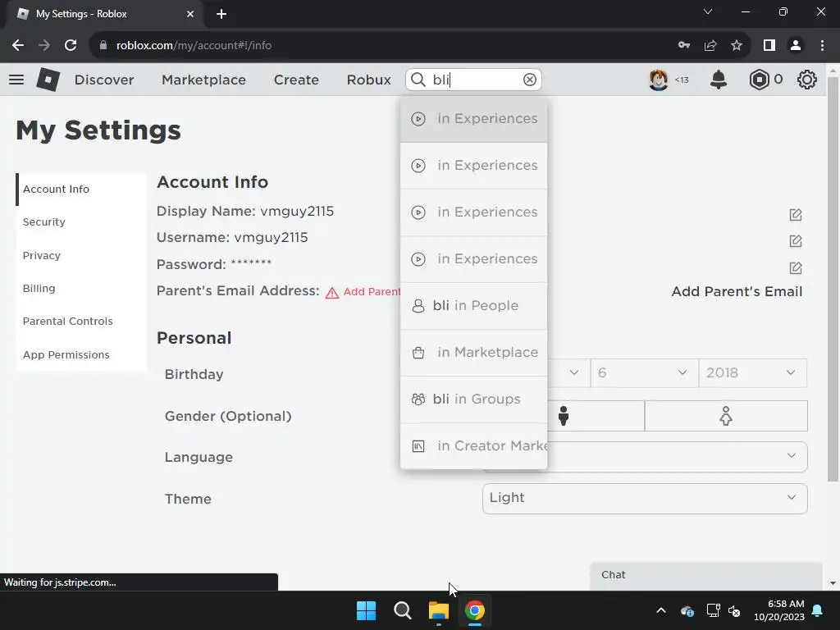Edit the Password with pencil icon
840x630 pixels.
[796, 268]
